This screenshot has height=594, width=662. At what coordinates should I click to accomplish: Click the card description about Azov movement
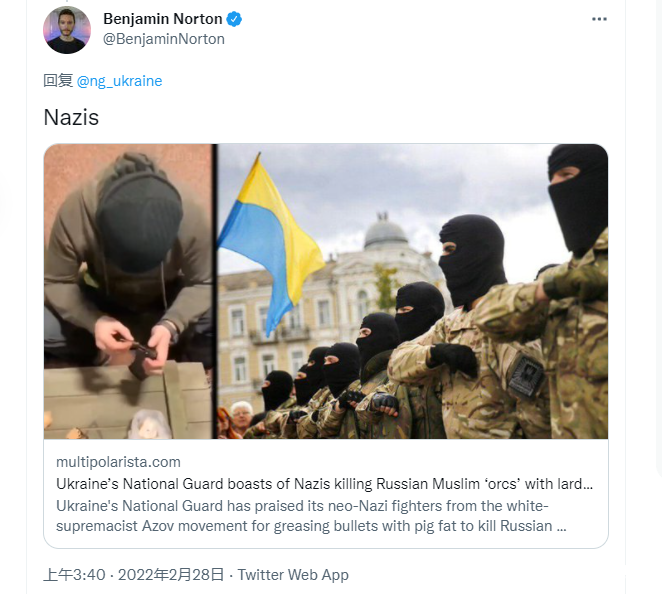pos(311,516)
